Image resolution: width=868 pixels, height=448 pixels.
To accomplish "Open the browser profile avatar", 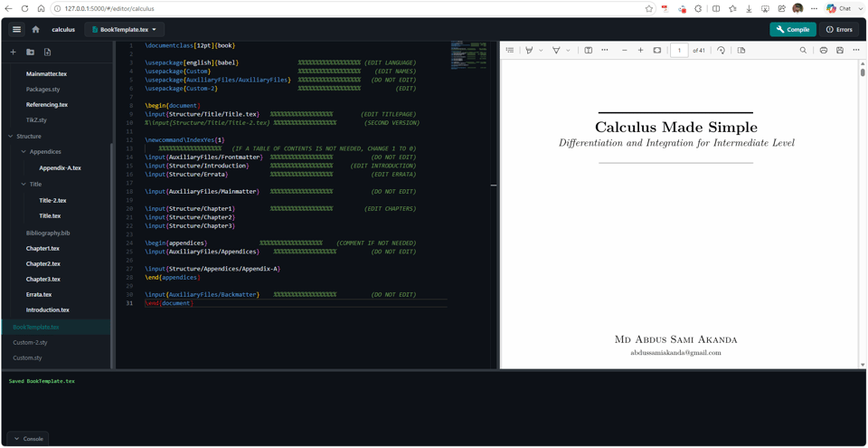I will pos(797,8).
